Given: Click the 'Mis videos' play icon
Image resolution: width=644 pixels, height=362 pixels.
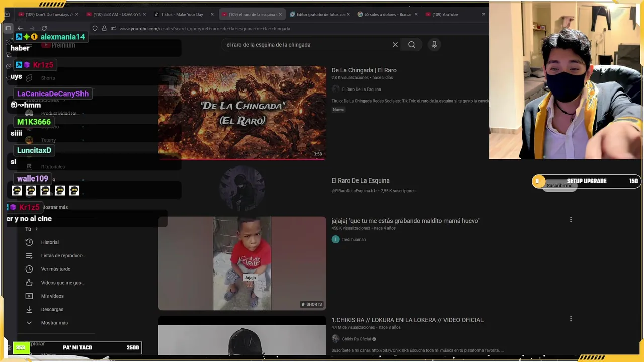Looking at the screenshot, I should (x=29, y=296).
